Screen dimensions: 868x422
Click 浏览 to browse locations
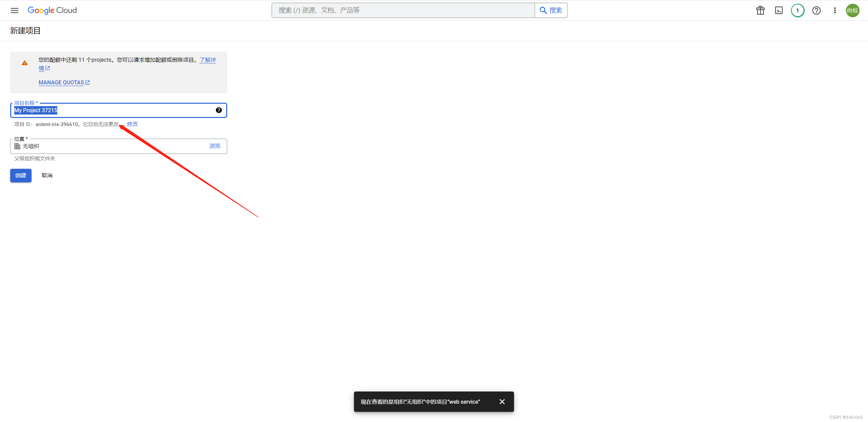tap(215, 146)
